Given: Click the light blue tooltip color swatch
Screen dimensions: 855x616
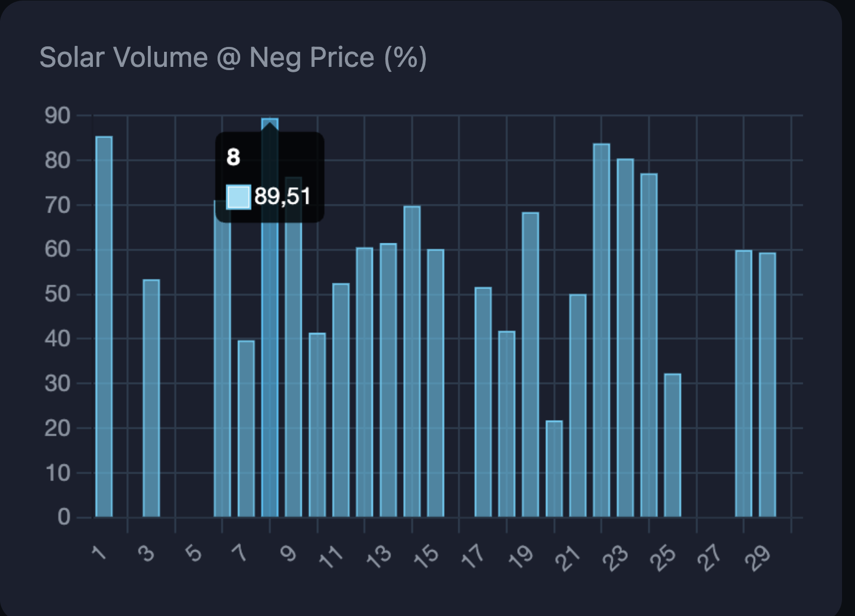Looking at the screenshot, I should (238, 197).
